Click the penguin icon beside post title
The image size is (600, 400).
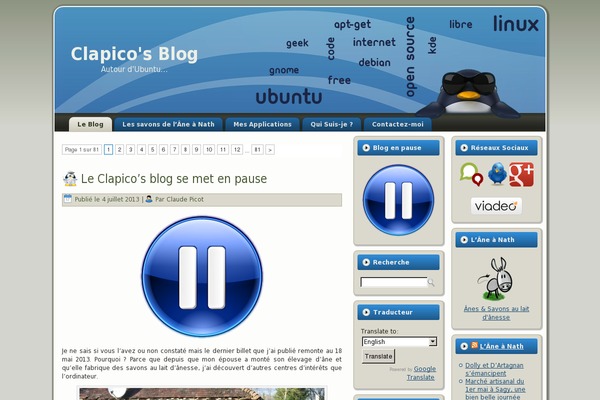pyautogui.click(x=70, y=178)
